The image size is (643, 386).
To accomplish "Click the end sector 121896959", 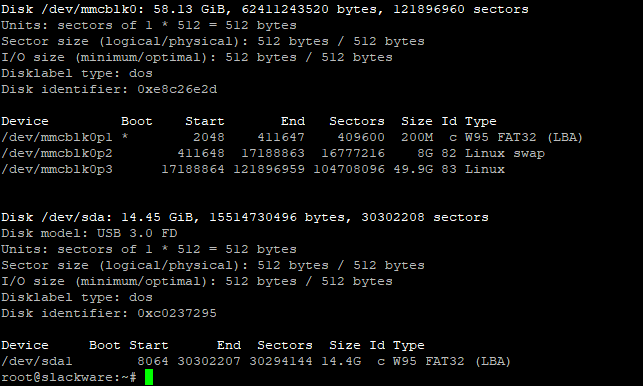I will 269,169.
